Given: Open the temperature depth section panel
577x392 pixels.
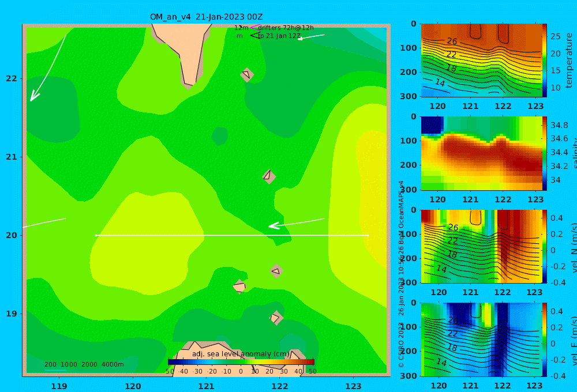Looking at the screenshot, I should point(481,61).
